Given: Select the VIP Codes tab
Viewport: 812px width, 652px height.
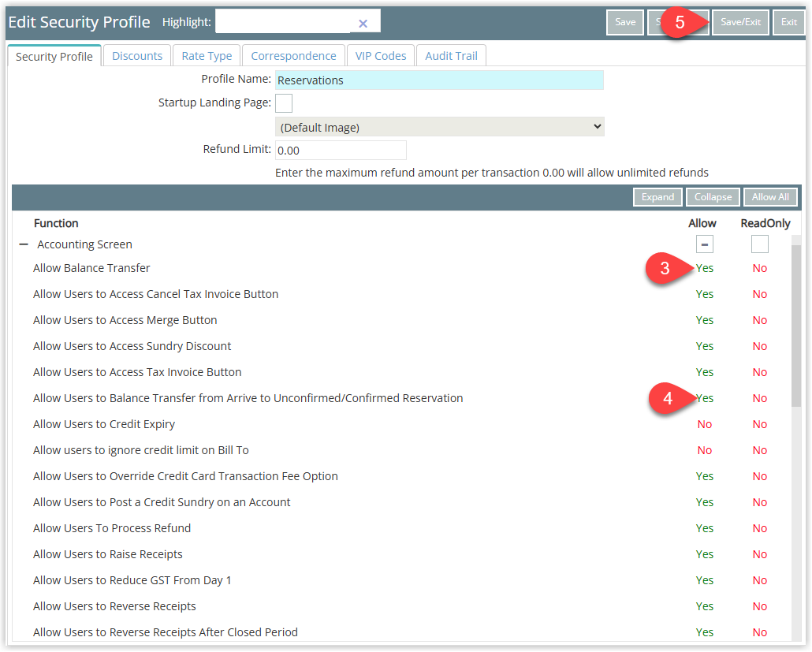Looking at the screenshot, I should point(381,56).
